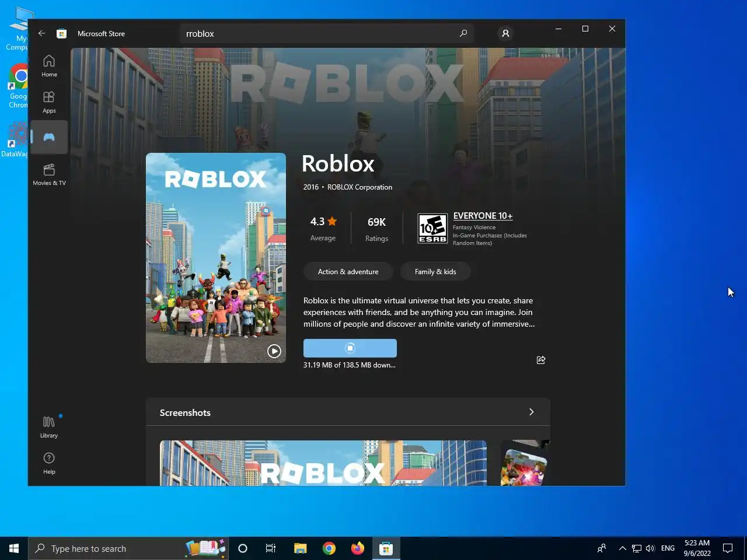This screenshot has width=747, height=560.
Task: Open the notification center icon
Action: (x=728, y=548)
